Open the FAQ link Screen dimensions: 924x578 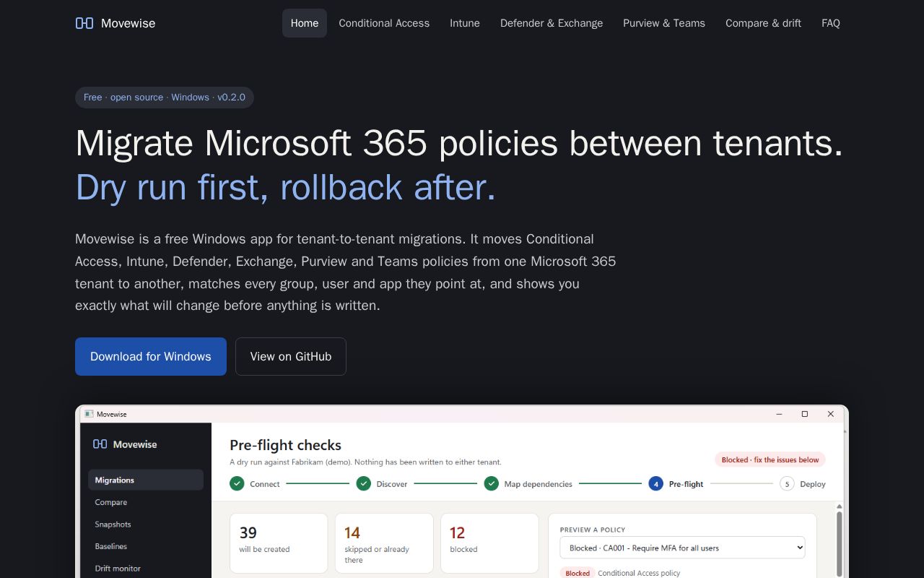tap(831, 23)
